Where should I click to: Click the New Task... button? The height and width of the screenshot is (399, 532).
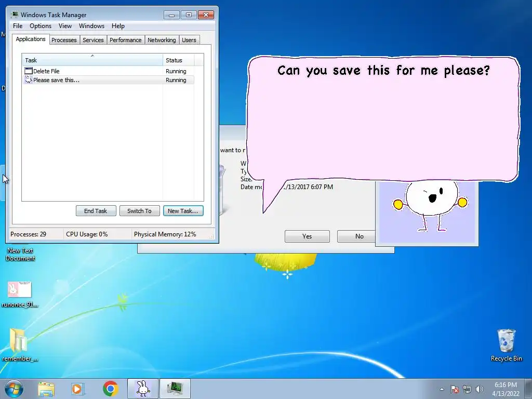(x=183, y=211)
